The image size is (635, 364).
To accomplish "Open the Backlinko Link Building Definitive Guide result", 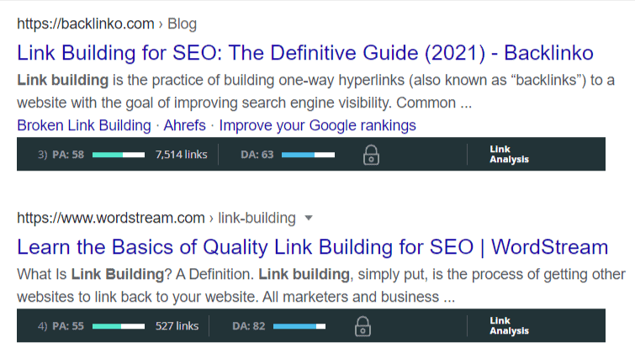I will click(x=305, y=53).
